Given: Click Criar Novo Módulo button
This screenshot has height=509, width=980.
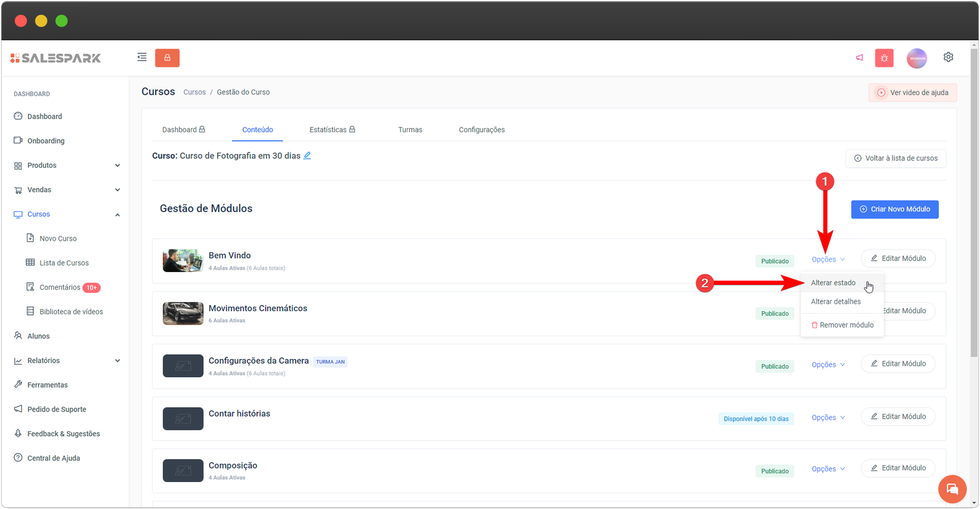Looking at the screenshot, I should click(894, 209).
